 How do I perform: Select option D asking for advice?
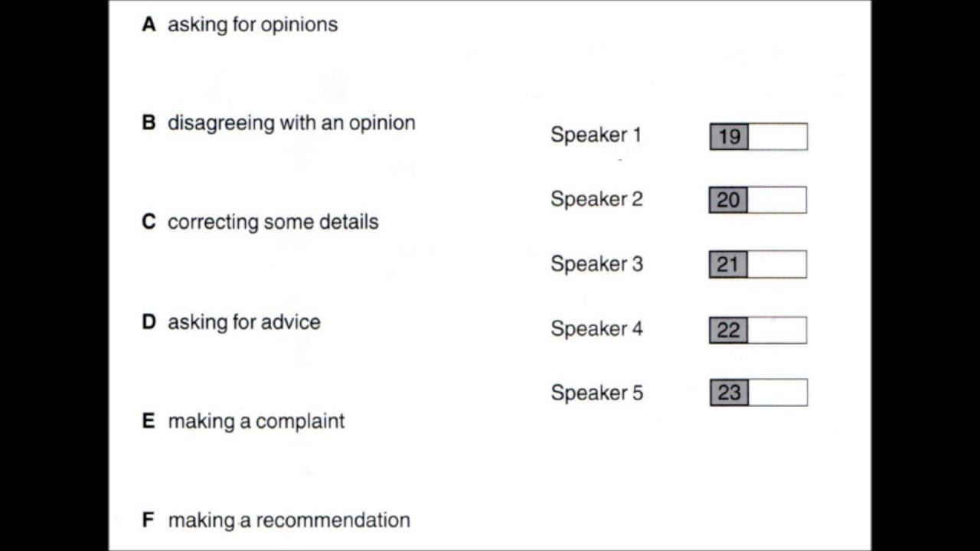coord(243,322)
